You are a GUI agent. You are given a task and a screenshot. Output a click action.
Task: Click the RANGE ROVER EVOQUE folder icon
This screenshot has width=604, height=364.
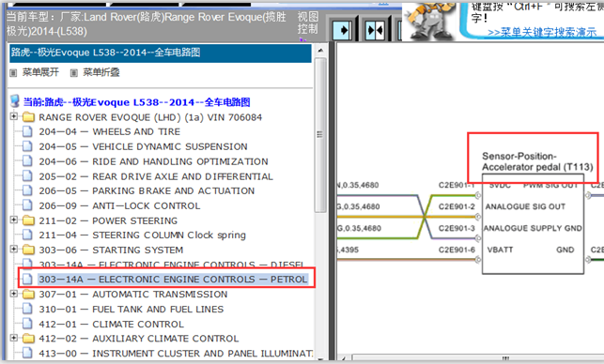click(x=28, y=117)
